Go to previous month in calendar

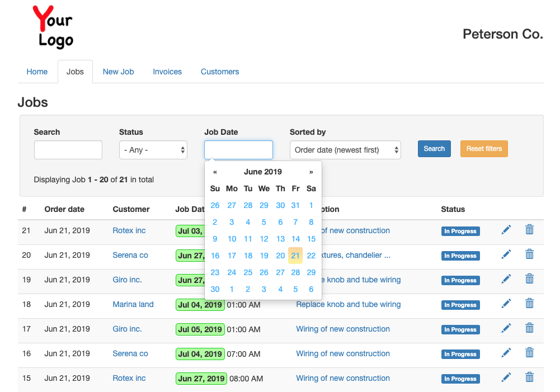click(x=215, y=172)
